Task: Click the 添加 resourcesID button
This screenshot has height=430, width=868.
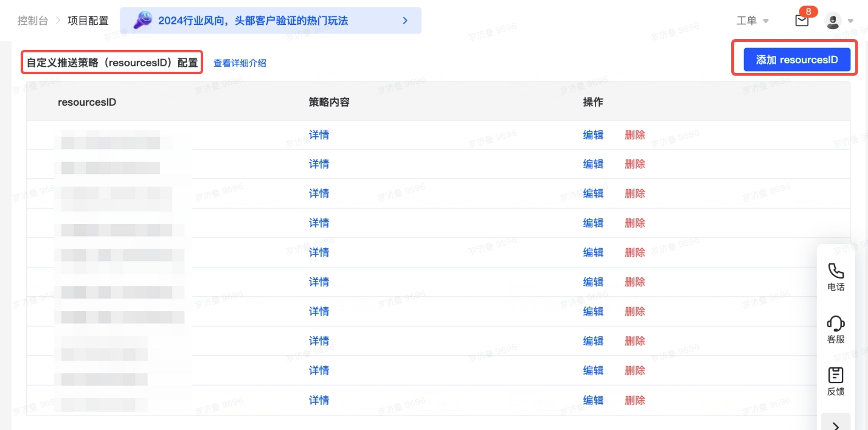Action: pos(796,60)
